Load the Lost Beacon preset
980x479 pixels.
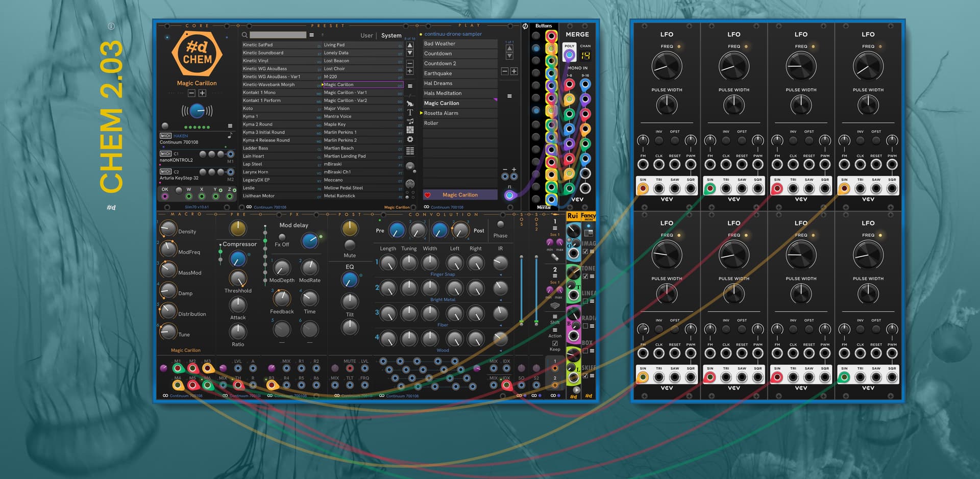pyautogui.click(x=363, y=61)
